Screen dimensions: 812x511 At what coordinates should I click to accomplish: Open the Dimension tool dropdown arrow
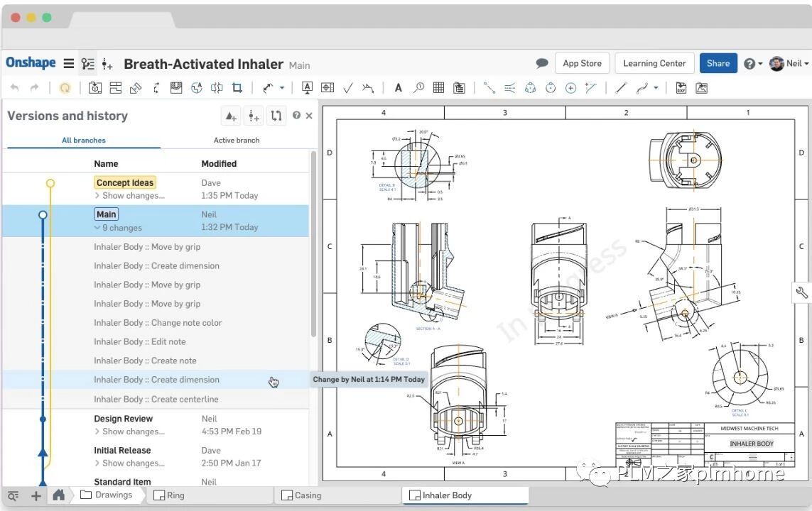282,88
